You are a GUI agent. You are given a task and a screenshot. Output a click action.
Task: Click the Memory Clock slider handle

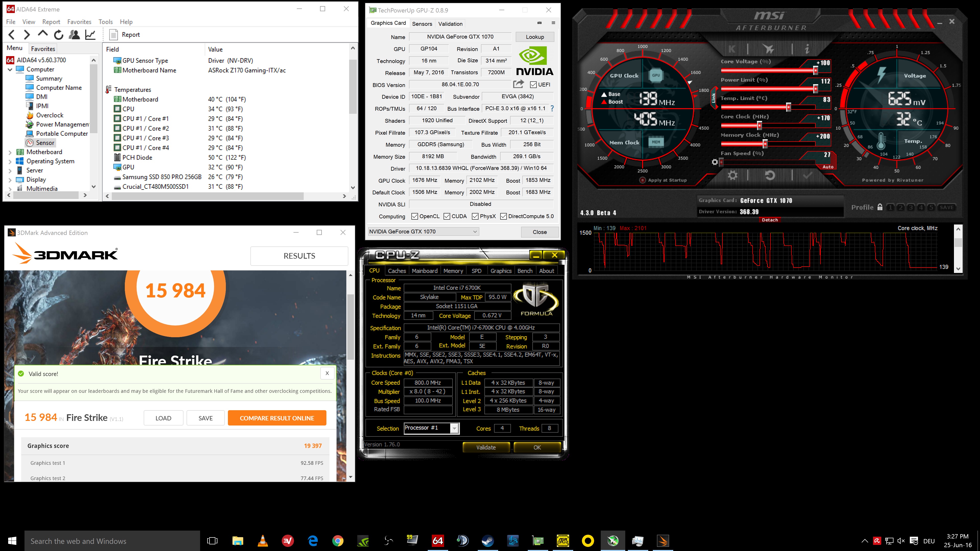pyautogui.click(x=765, y=144)
